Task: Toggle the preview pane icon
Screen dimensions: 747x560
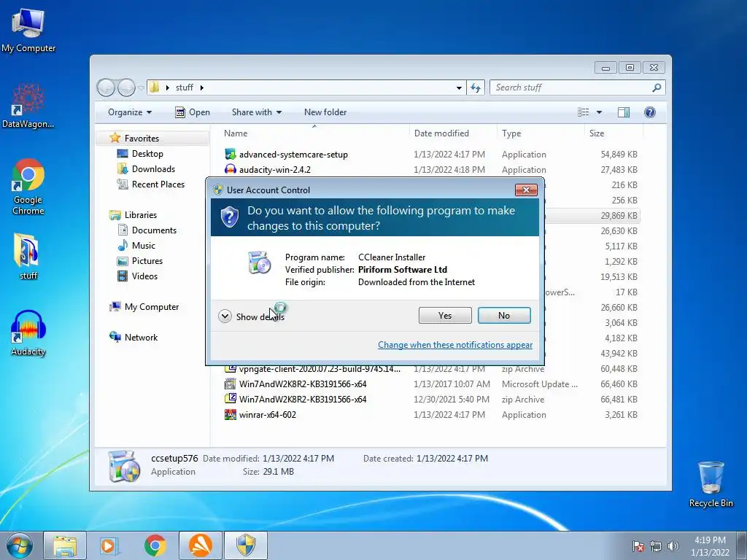Action: click(x=624, y=112)
